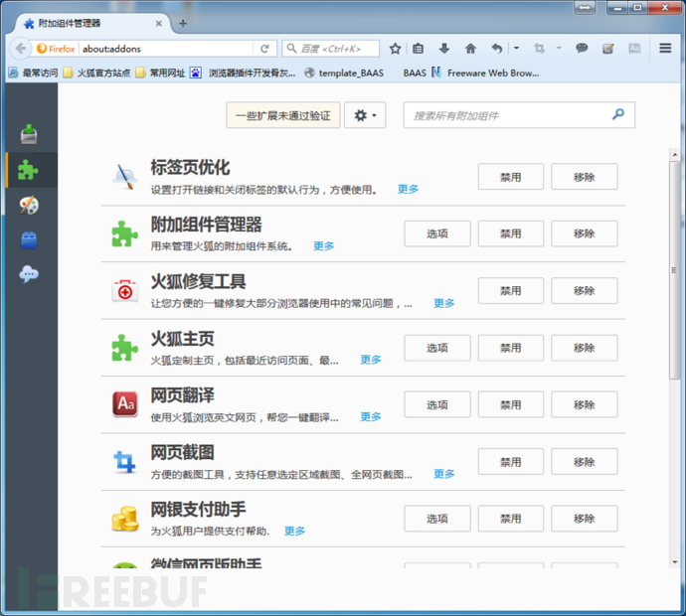Click the 一些扩展未通过验证 warning button
686x616 pixels.
pos(283,115)
